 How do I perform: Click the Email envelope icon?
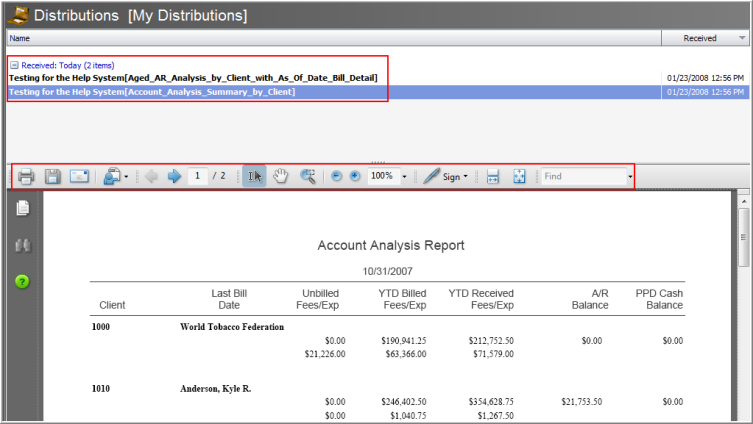(x=80, y=177)
